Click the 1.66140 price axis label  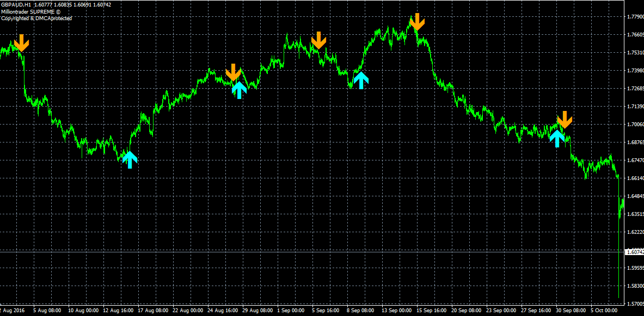[635, 178]
